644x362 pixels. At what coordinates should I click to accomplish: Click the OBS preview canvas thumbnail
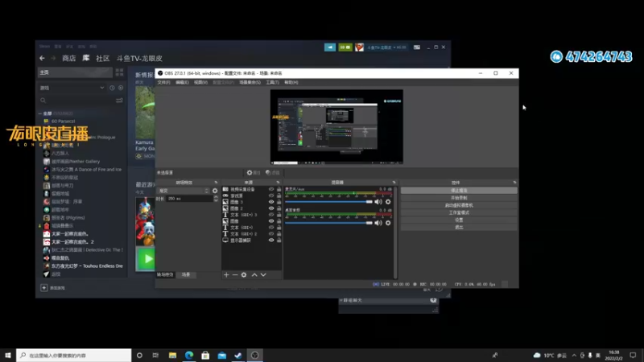[336, 127]
